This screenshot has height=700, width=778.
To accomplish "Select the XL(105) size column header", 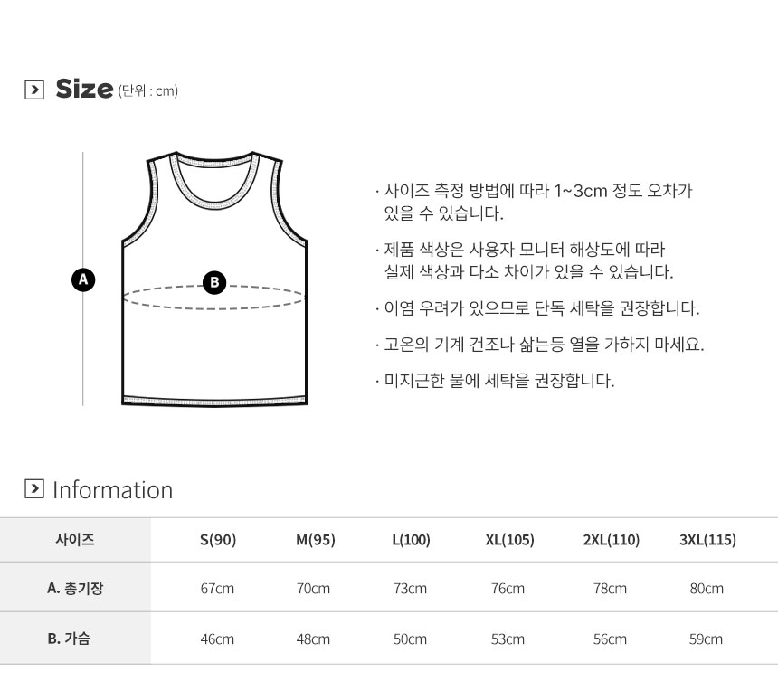I will [509, 541].
